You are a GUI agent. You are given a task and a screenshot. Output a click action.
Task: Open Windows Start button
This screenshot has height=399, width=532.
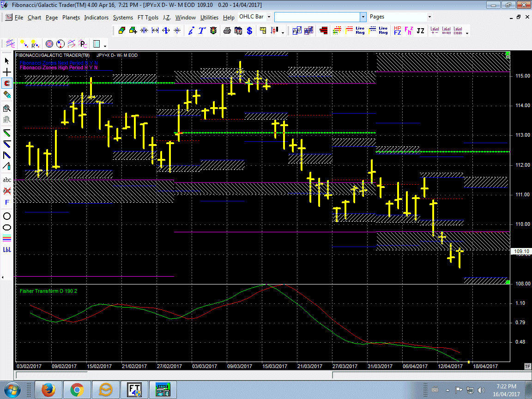(12, 389)
